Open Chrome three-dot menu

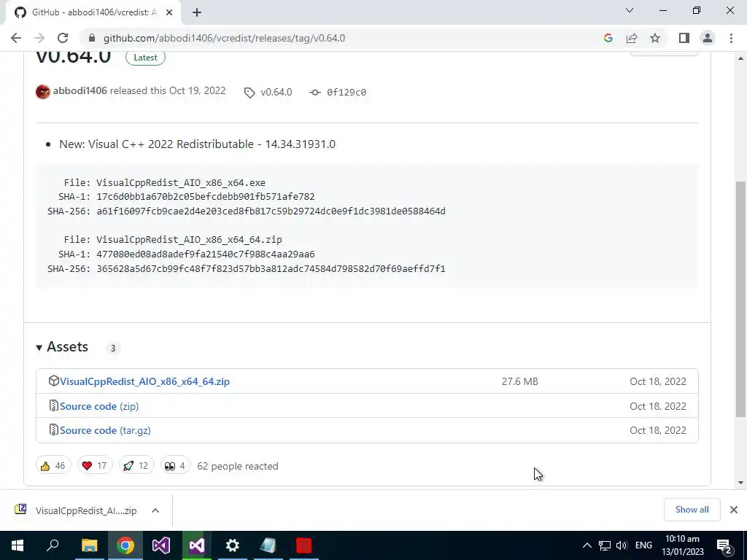point(731,38)
